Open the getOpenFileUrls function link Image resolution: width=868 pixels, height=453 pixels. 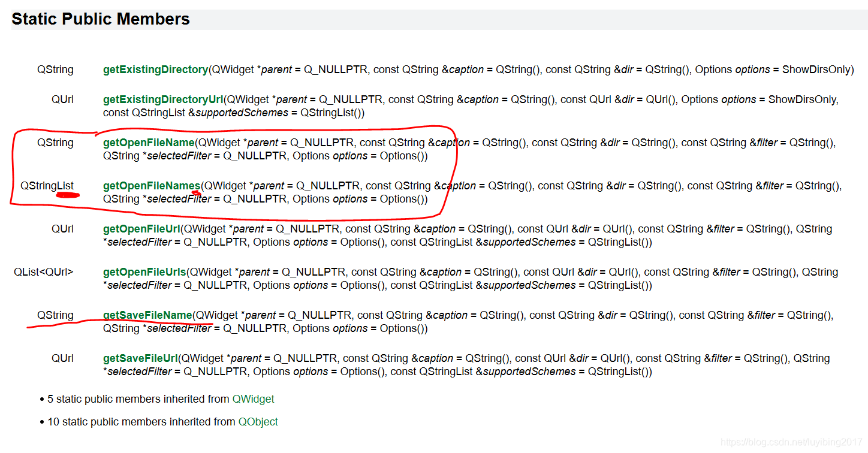(x=144, y=272)
